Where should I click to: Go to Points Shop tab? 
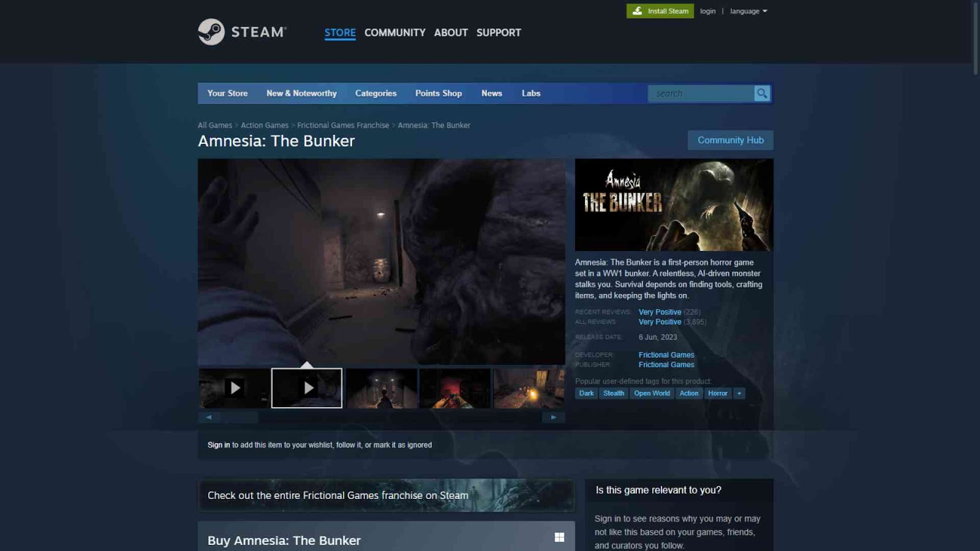[439, 93]
